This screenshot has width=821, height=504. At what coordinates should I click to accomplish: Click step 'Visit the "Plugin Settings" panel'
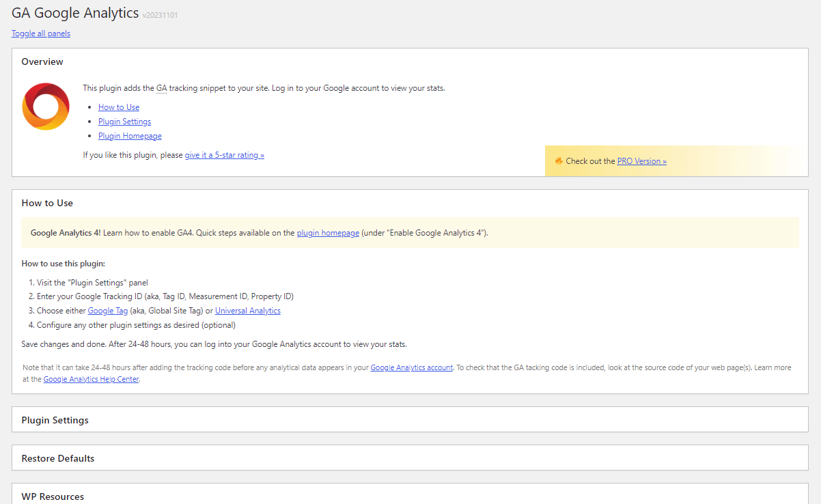[x=92, y=283]
